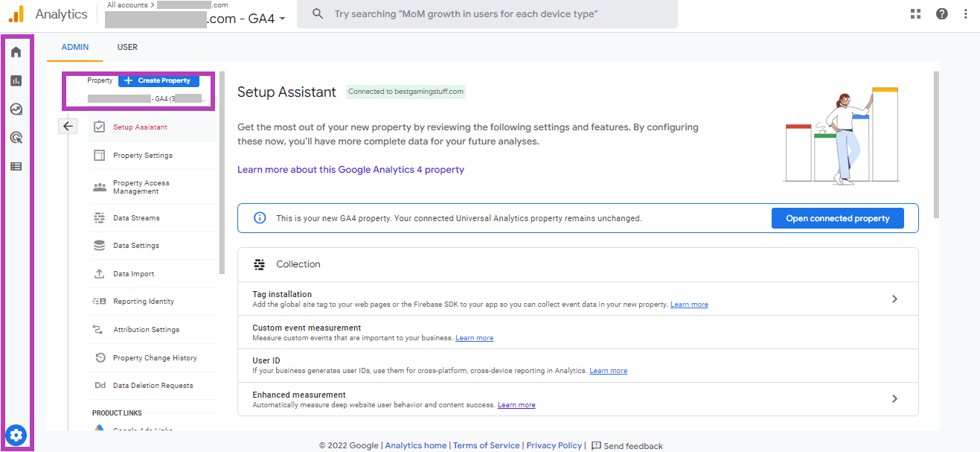Expand the Tag installation row chevron
The height and width of the screenshot is (452, 980).
point(894,299)
